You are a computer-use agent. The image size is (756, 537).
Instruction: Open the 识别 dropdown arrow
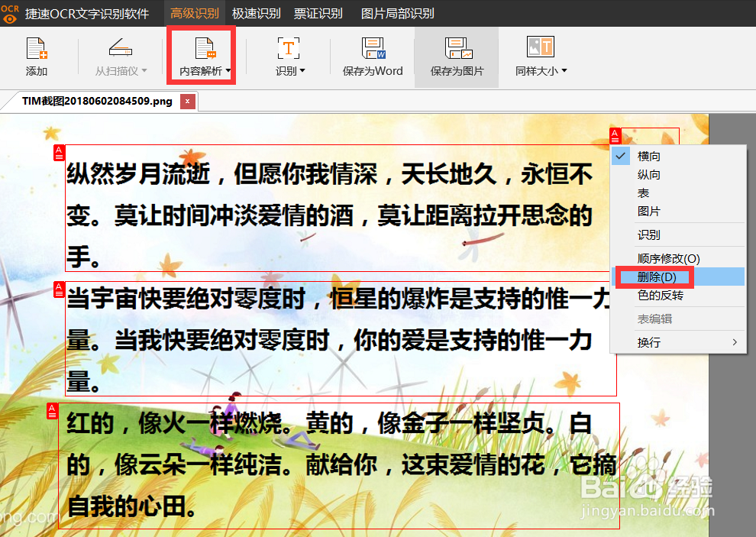point(302,71)
